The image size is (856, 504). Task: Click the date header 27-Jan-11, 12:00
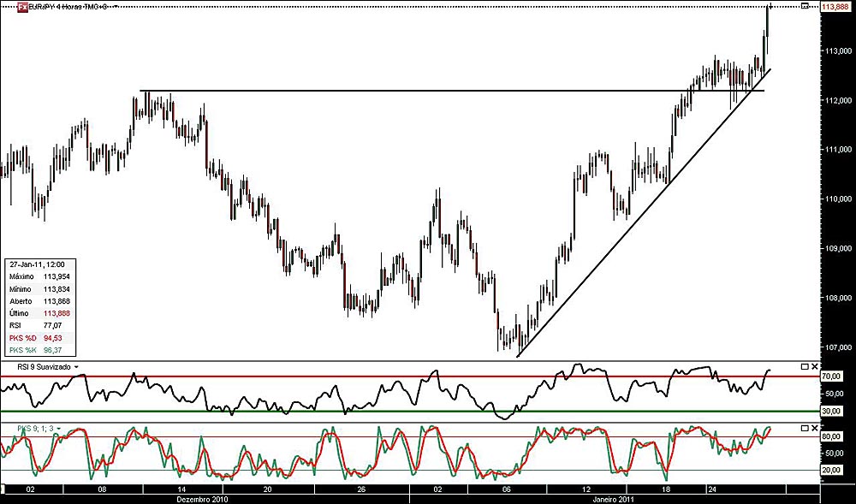click(37, 264)
